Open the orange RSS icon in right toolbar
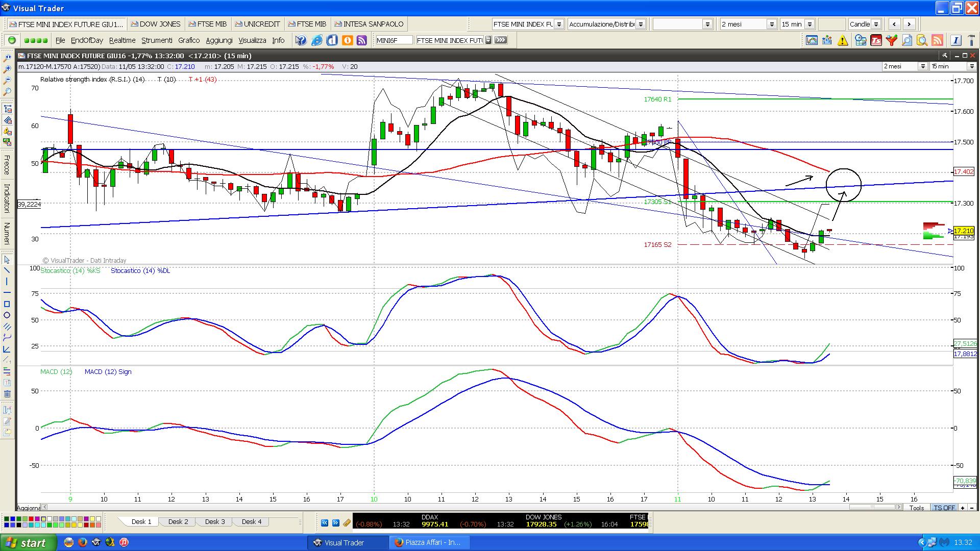 point(937,40)
